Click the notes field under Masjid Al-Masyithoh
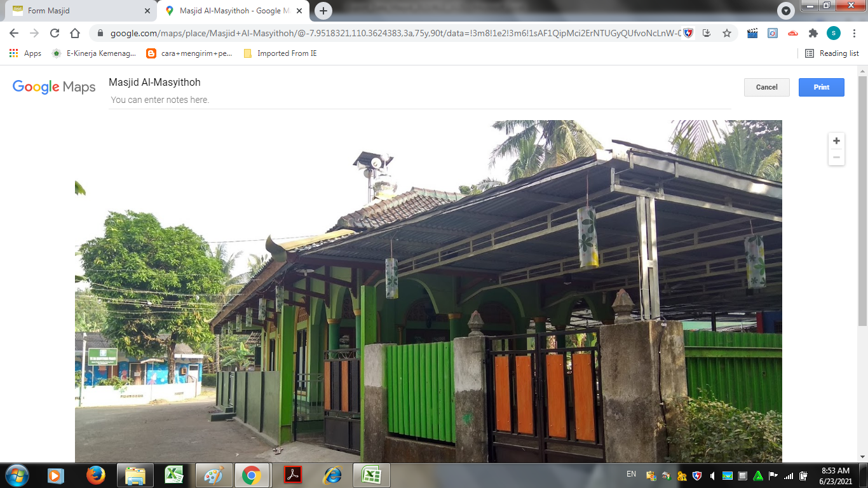This screenshot has height=488, width=868. click(419, 100)
